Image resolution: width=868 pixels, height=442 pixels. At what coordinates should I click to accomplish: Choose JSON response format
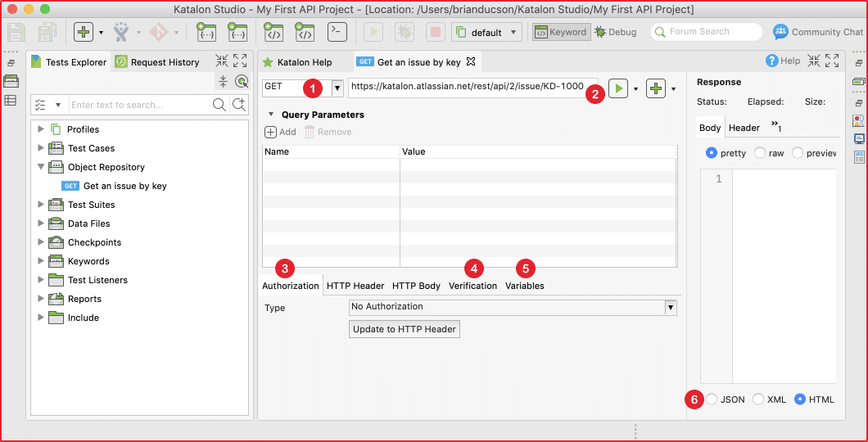tap(712, 399)
